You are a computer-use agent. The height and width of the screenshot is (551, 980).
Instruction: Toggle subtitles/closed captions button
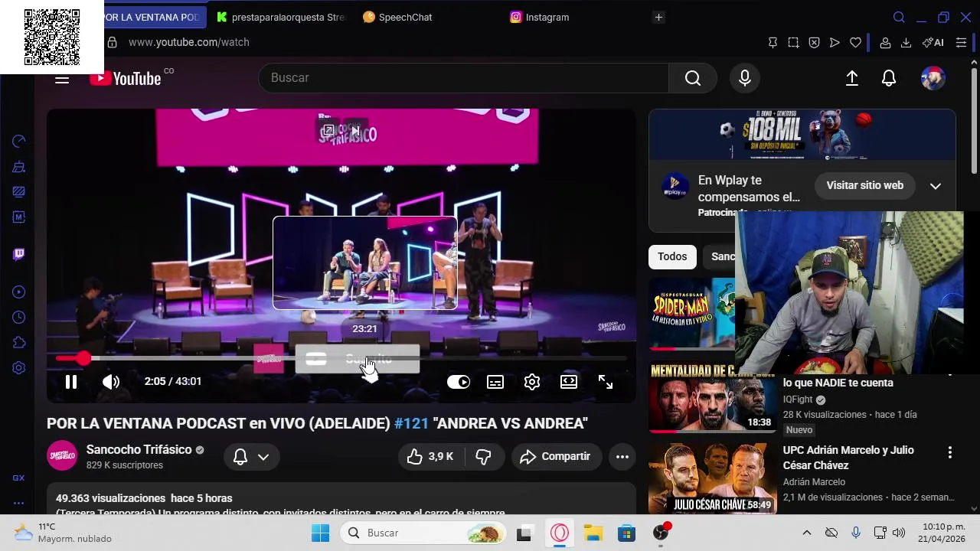tap(495, 382)
